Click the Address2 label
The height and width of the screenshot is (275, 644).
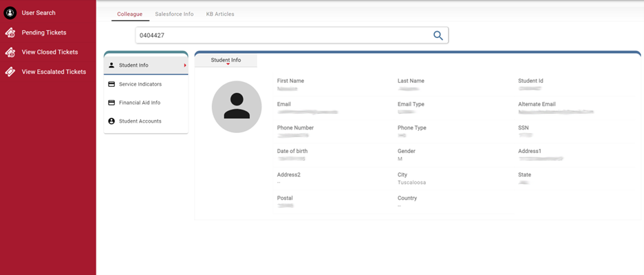[x=289, y=174]
